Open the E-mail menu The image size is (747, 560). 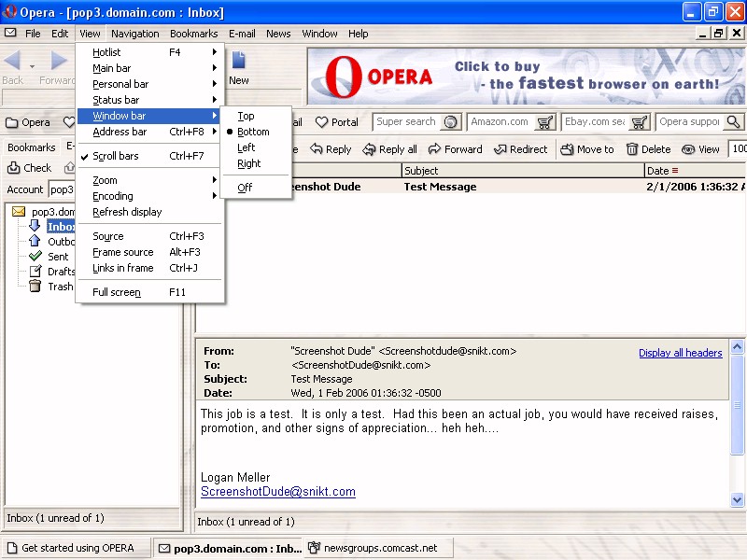(242, 34)
